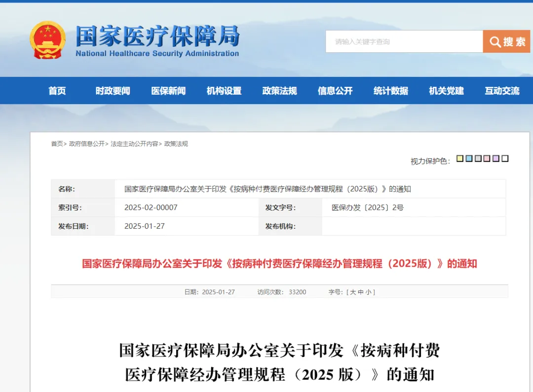Click the document number 医保办发〔2025〕2号
This screenshot has height=392, width=533.
[368, 208]
